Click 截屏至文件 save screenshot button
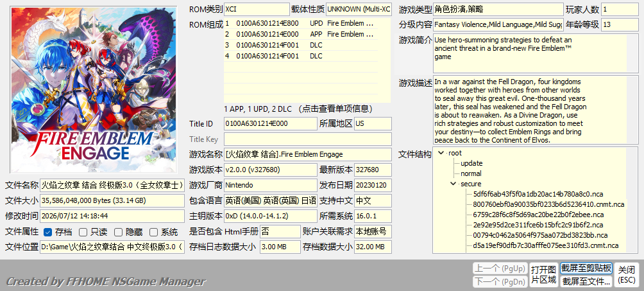 (586, 281)
